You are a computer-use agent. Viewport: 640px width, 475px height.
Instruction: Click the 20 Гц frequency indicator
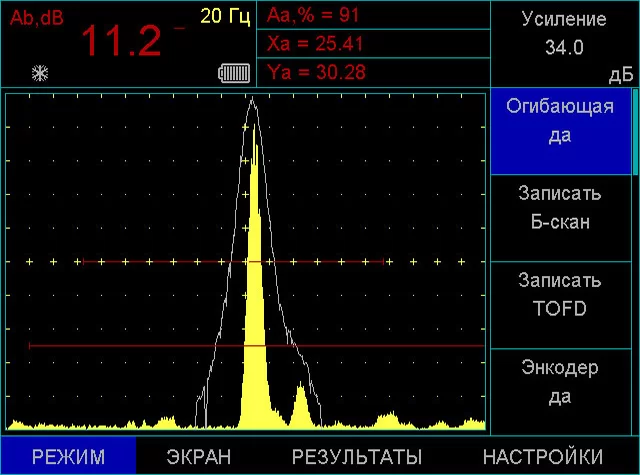pyautogui.click(x=226, y=16)
